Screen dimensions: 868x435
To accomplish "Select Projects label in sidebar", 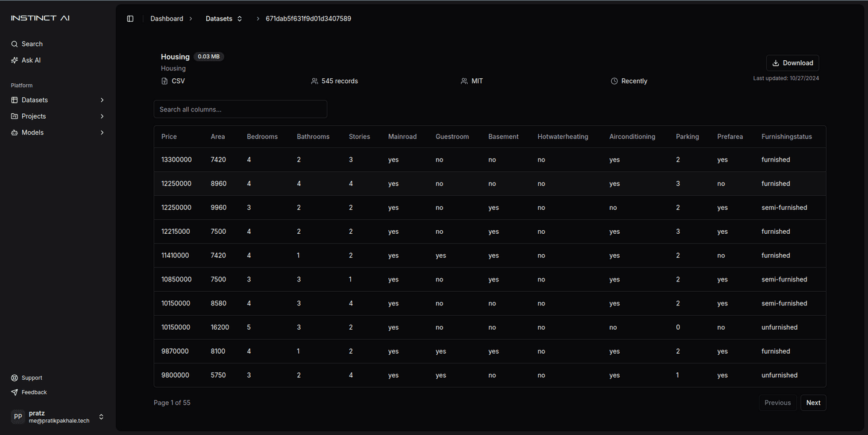I will (34, 116).
